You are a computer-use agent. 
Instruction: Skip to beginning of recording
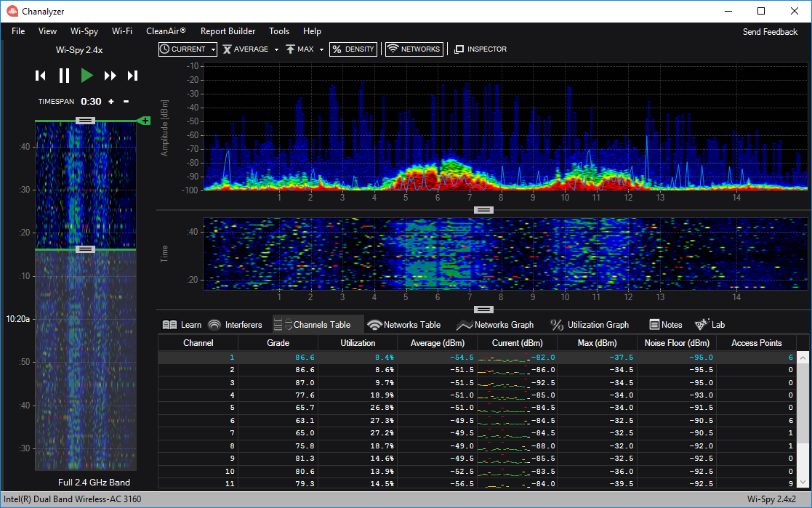[41, 76]
